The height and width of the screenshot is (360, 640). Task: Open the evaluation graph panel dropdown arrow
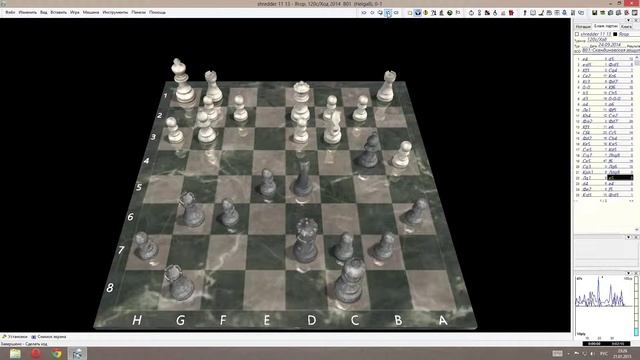click(x=629, y=273)
